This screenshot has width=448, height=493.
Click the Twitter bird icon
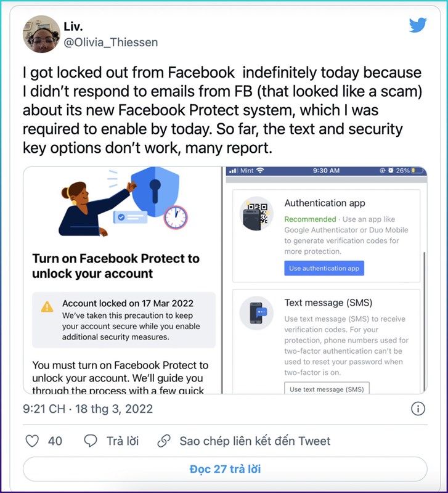[x=418, y=26]
